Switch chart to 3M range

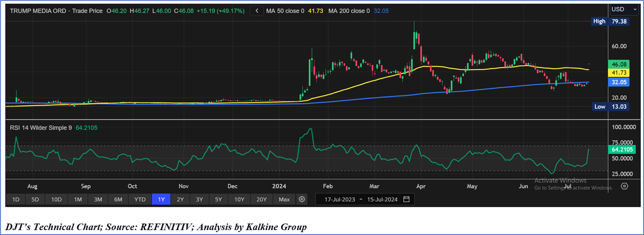98,199
